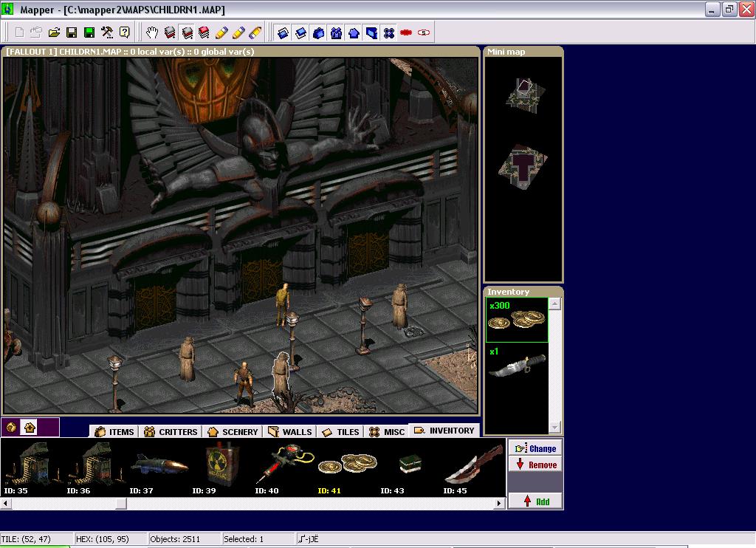Switch to the SCENERY tab
The width and height of the screenshot is (756, 548).
(233, 432)
